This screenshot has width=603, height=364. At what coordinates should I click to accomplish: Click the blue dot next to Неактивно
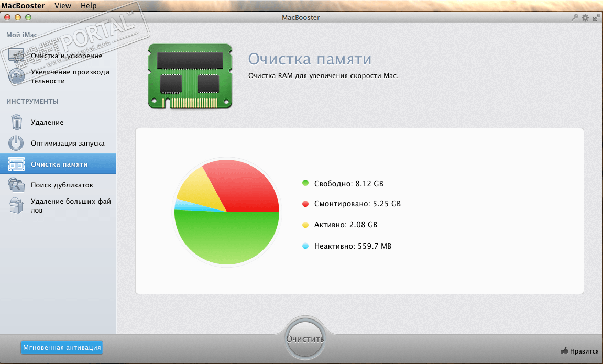pyautogui.click(x=305, y=246)
